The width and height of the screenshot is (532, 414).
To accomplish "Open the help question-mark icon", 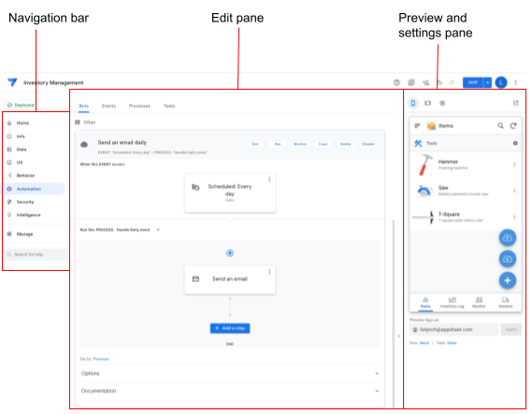I will pos(396,82).
